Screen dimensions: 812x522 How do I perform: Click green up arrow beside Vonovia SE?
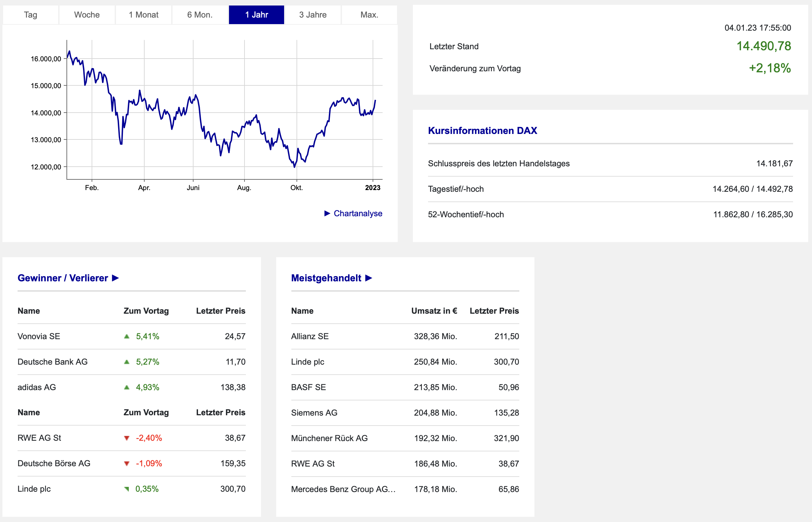click(x=127, y=336)
